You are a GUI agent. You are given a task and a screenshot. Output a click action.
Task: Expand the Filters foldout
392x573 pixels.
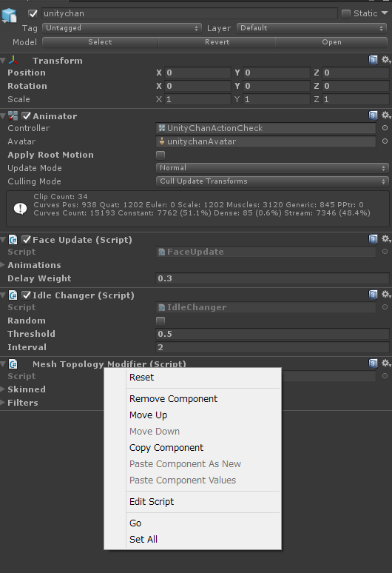[3, 403]
